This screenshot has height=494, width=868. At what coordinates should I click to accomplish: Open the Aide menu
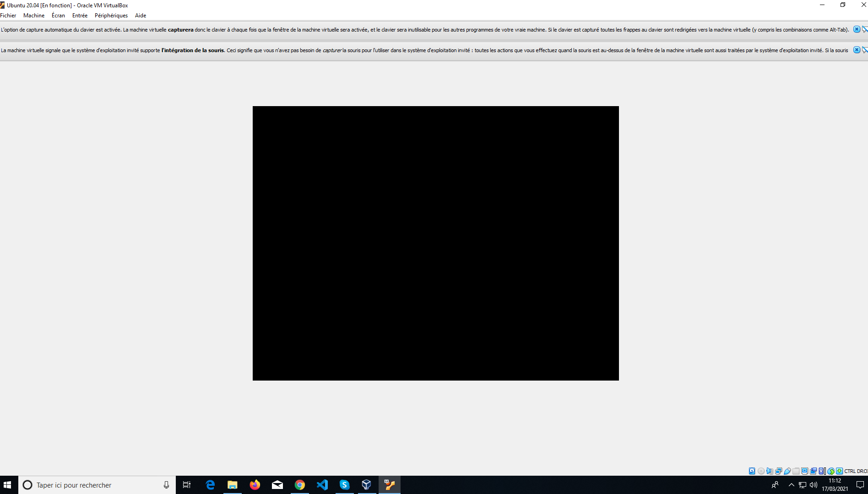pyautogui.click(x=141, y=16)
